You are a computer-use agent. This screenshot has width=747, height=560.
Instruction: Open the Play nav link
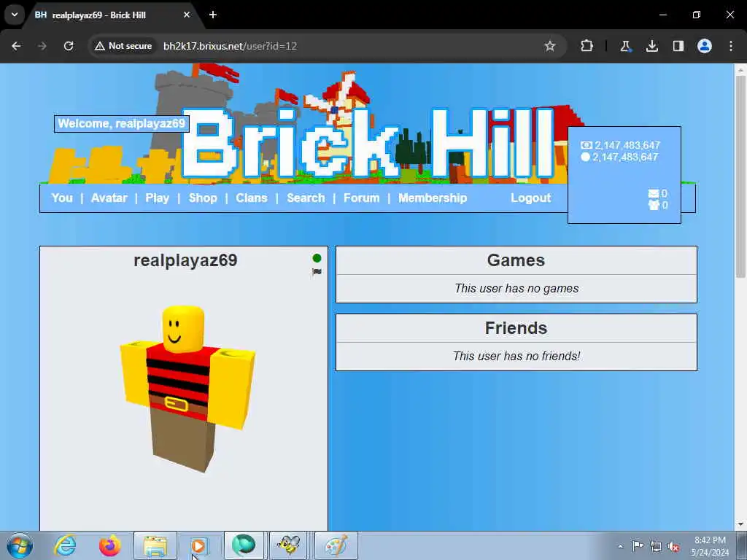(158, 198)
